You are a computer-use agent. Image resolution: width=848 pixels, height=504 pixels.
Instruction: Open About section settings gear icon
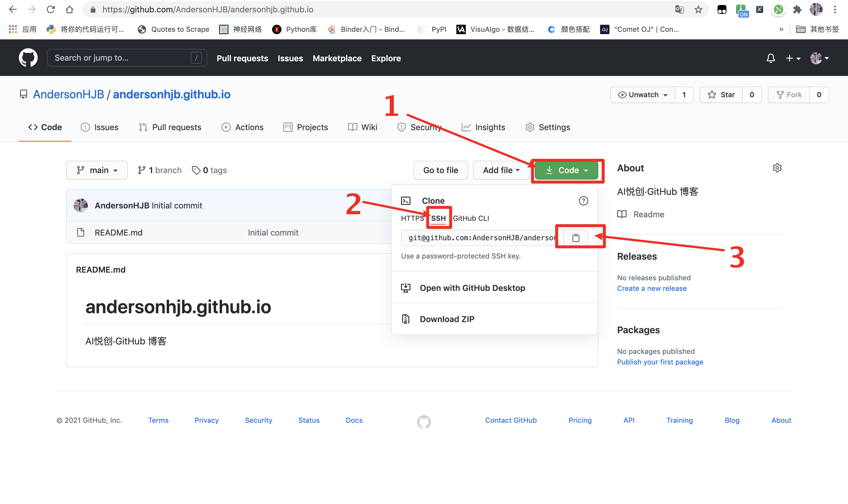[x=777, y=168]
